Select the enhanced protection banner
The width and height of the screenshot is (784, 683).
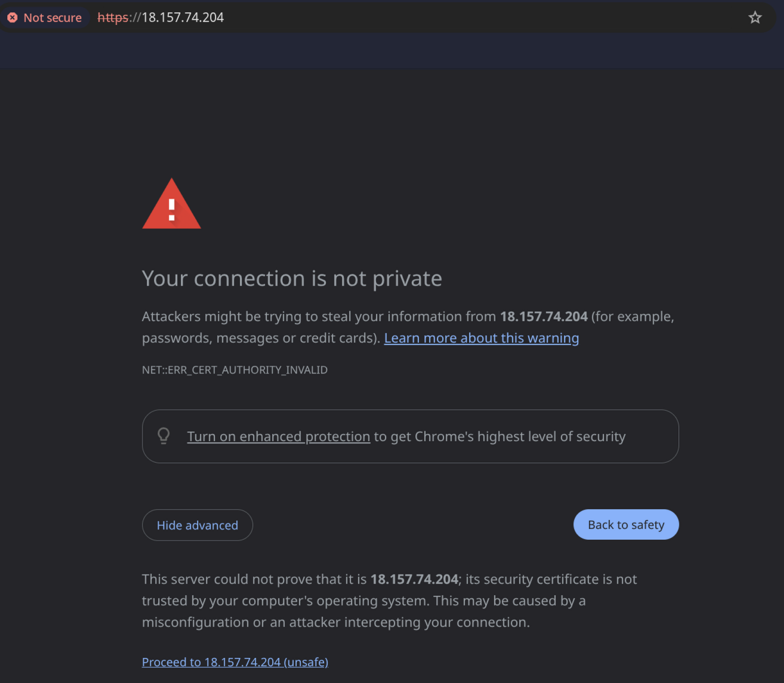pos(410,436)
